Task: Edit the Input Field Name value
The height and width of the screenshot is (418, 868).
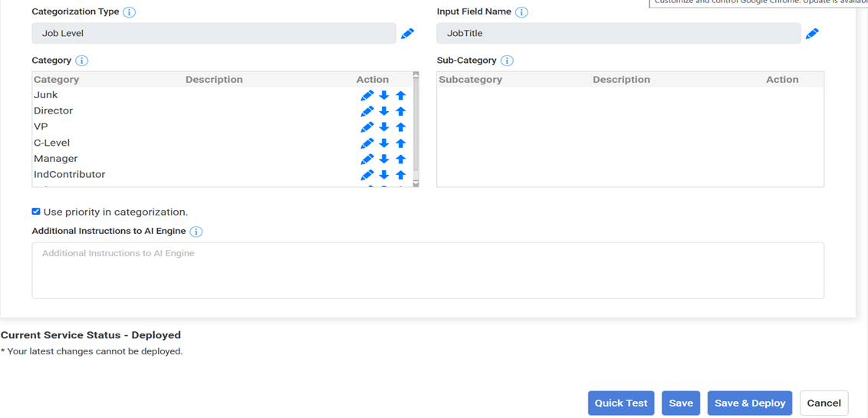Action: click(x=812, y=33)
